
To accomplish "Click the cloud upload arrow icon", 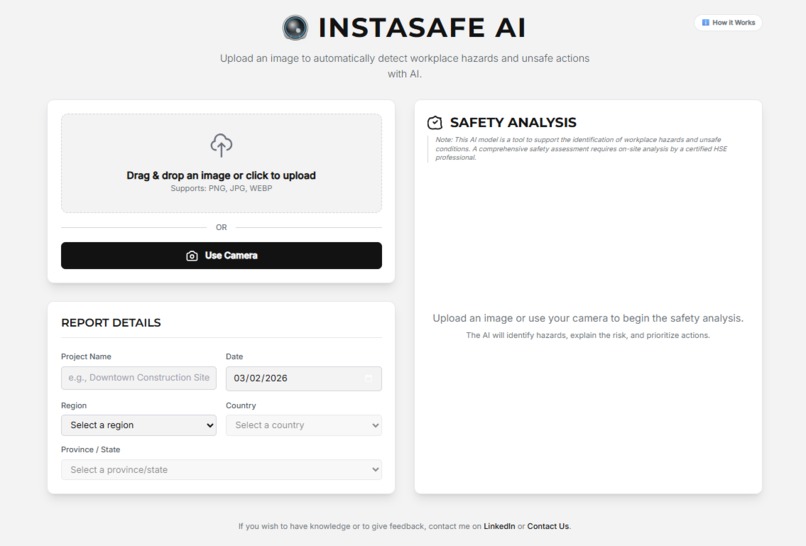I will (222, 145).
